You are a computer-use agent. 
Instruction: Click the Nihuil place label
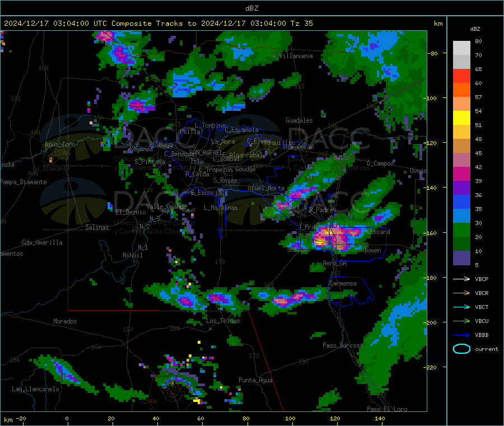pyautogui.click(x=132, y=255)
